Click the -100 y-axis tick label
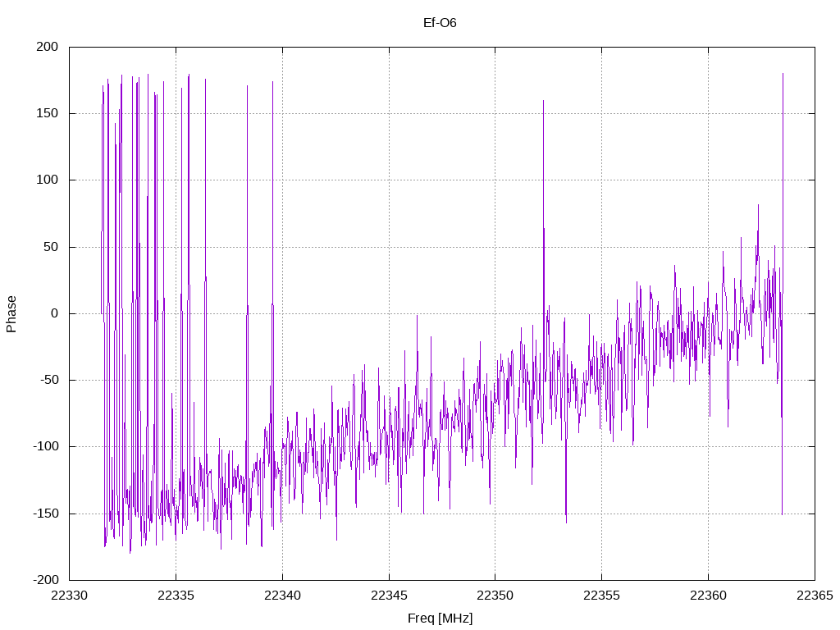Screen dimensions: 840x630 [46, 446]
